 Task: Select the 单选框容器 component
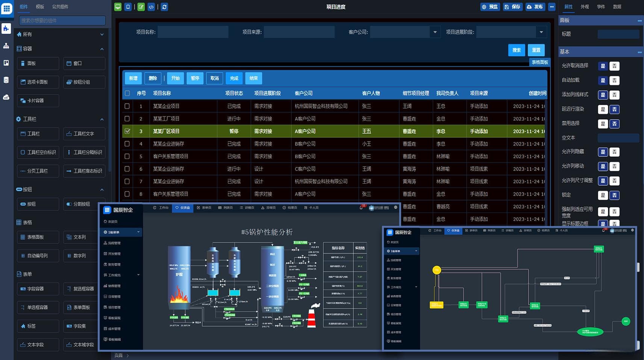point(38,307)
